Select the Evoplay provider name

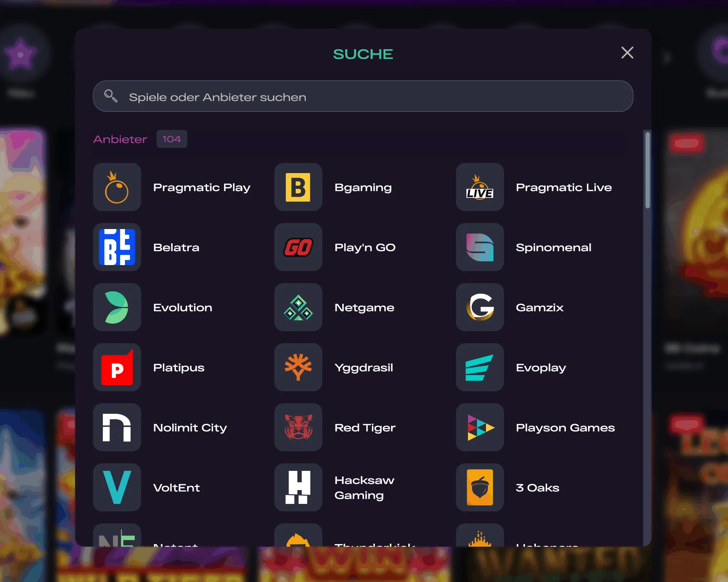[x=541, y=368]
